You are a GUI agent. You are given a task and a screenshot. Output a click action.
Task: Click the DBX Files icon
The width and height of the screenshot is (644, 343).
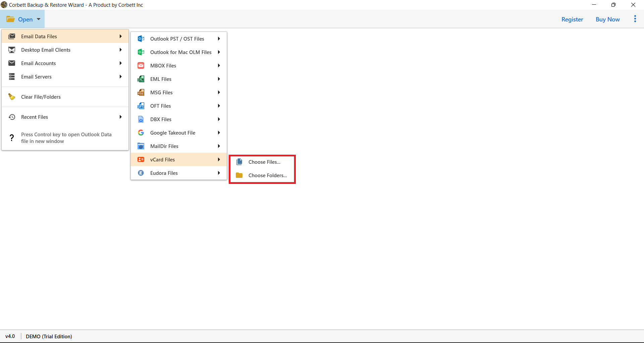(x=141, y=119)
